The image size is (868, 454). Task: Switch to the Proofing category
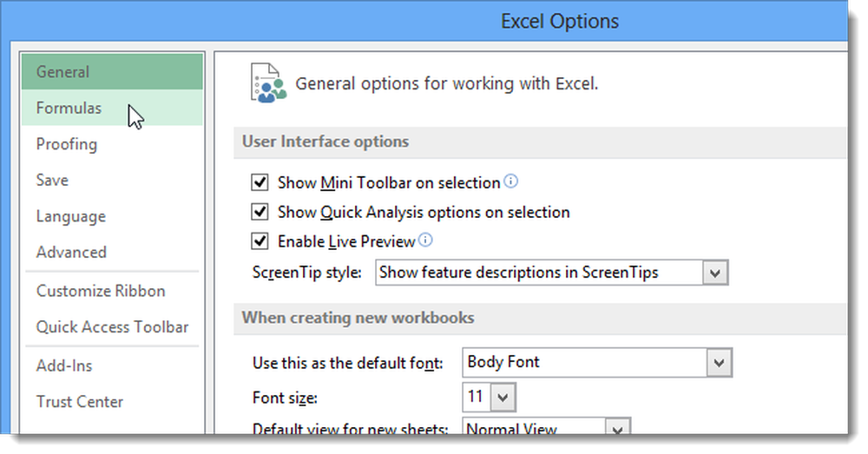pyautogui.click(x=112, y=144)
